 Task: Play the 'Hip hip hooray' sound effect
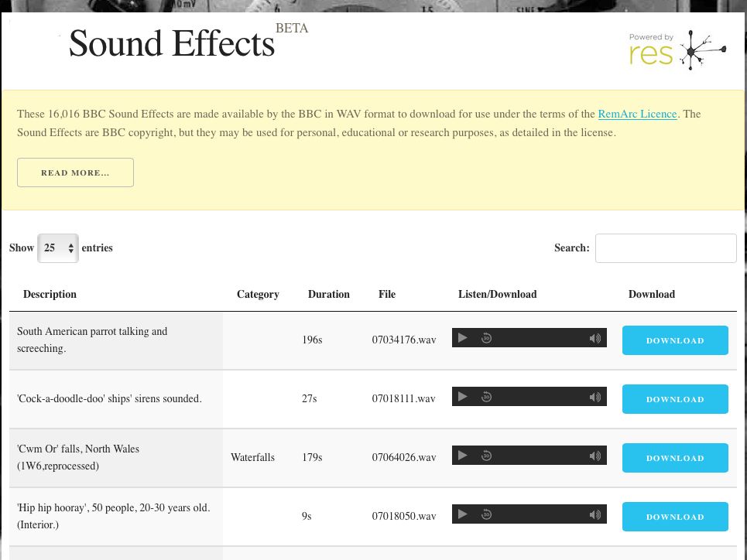point(463,514)
